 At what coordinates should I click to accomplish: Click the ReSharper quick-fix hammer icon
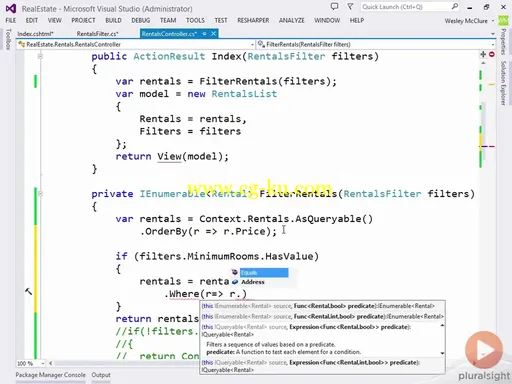(x=28, y=291)
